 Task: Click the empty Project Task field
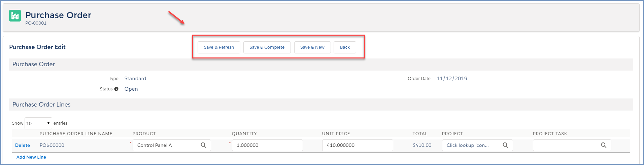coord(566,145)
